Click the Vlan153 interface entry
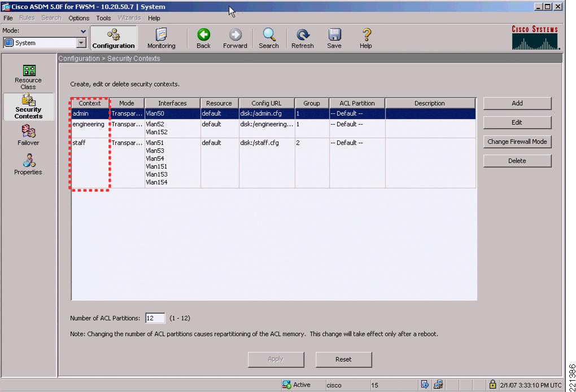576x392 pixels. coord(156,174)
